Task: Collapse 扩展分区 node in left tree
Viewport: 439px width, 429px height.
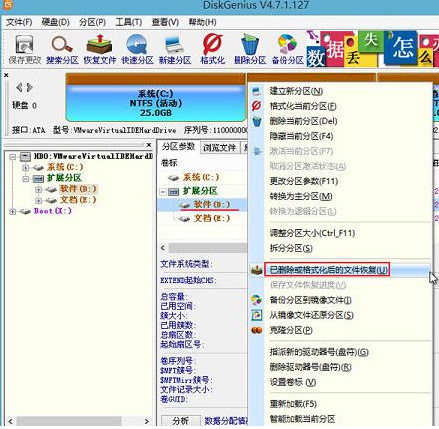Action: tap(26, 179)
